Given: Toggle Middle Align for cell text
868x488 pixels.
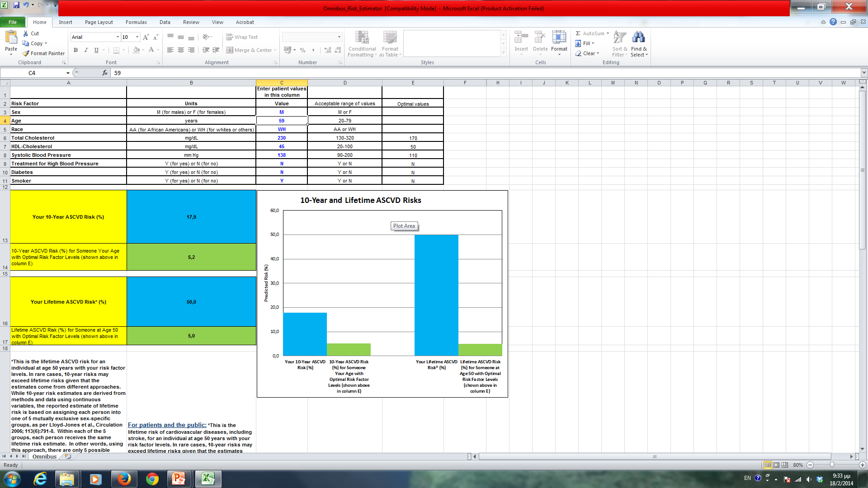Looking at the screenshot, I should 181,37.
